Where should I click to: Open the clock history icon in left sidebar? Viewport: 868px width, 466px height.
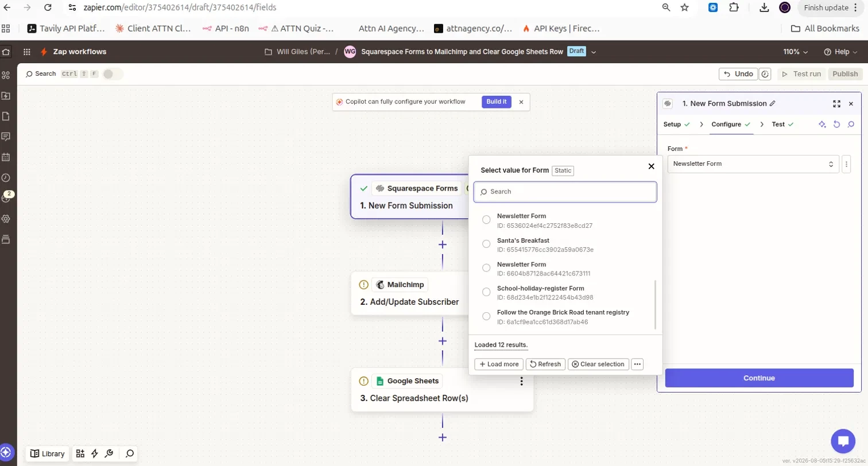(x=6, y=178)
